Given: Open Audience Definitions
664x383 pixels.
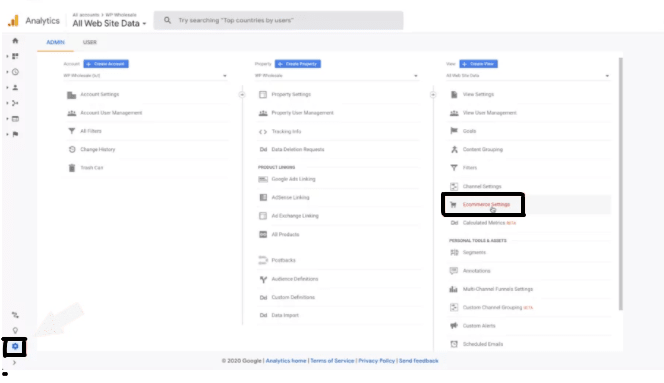Looking at the screenshot, I should click(x=294, y=279).
